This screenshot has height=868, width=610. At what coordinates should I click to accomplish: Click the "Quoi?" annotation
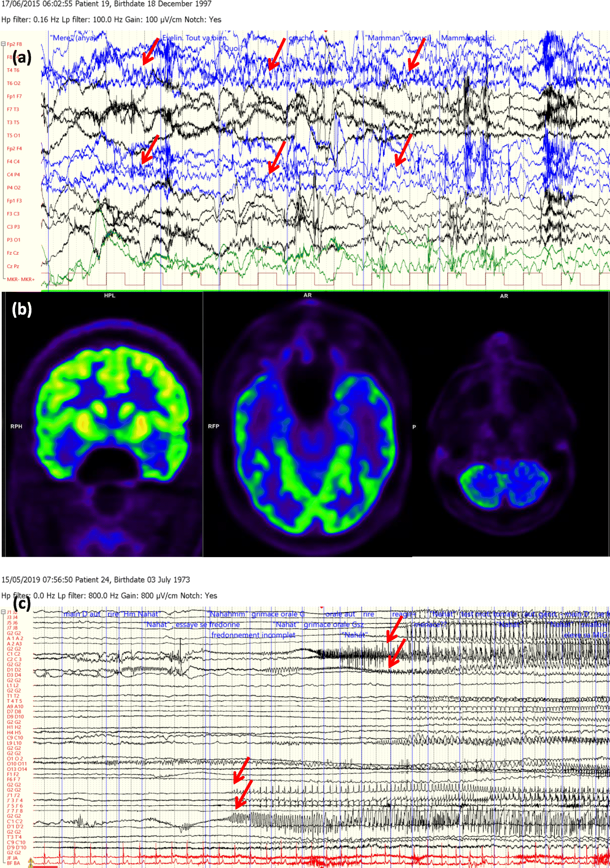(x=233, y=48)
